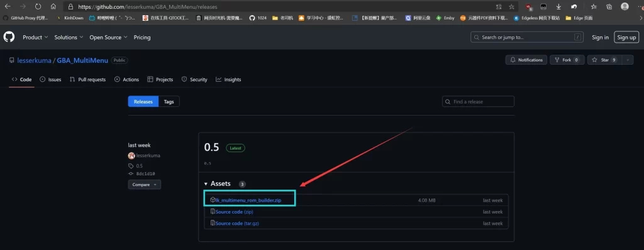Open the GBA_MultiMenu repository link
This screenshot has width=644, height=250.
coord(82,60)
